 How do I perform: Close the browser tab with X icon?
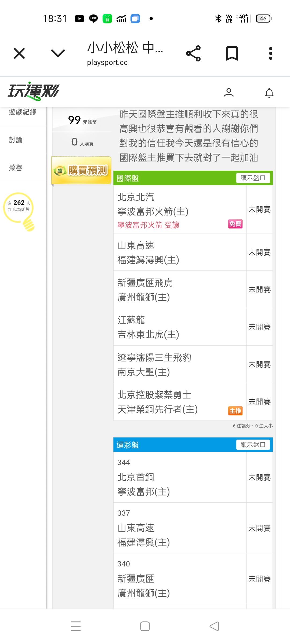(19, 53)
